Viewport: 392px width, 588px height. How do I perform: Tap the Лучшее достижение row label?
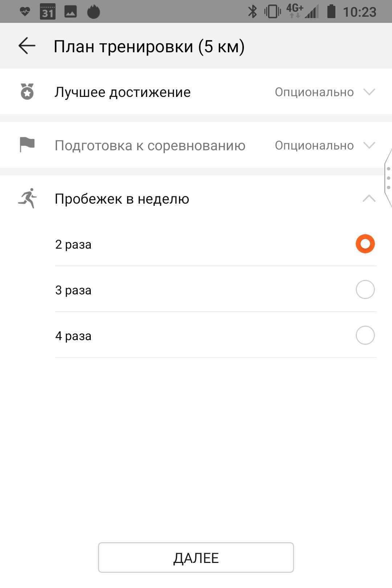(123, 92)
